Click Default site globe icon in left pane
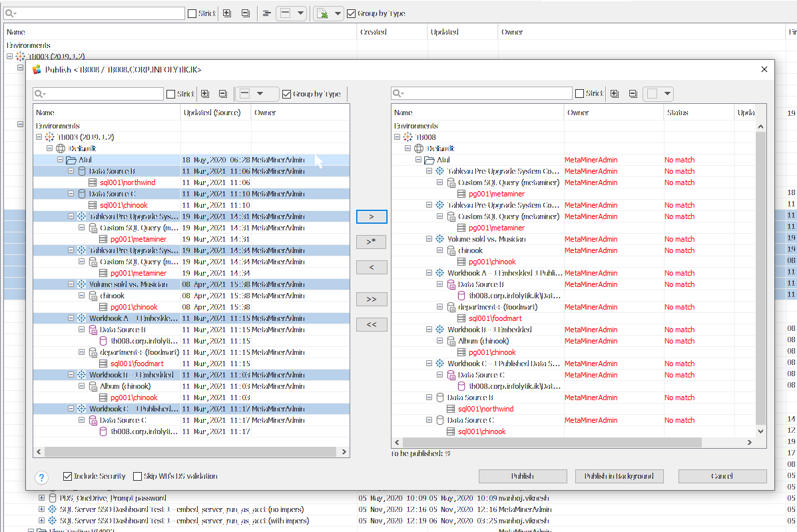This screenshot has width=797, height=532. (61, 148)
